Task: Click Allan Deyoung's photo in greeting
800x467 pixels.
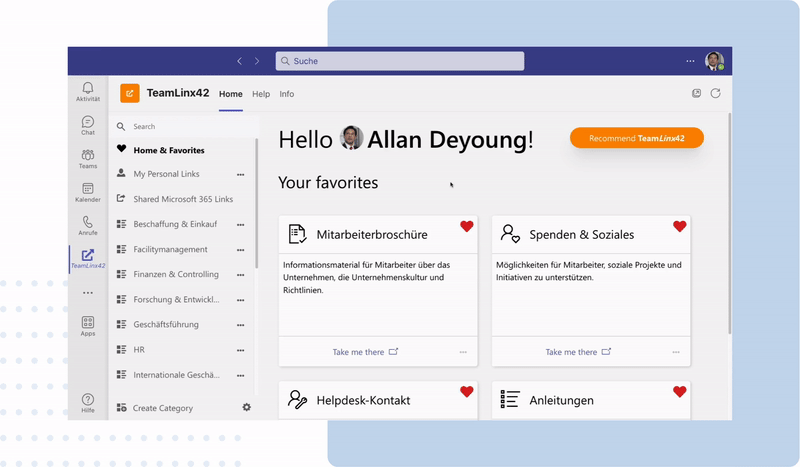Action: [x=352, y=138]
